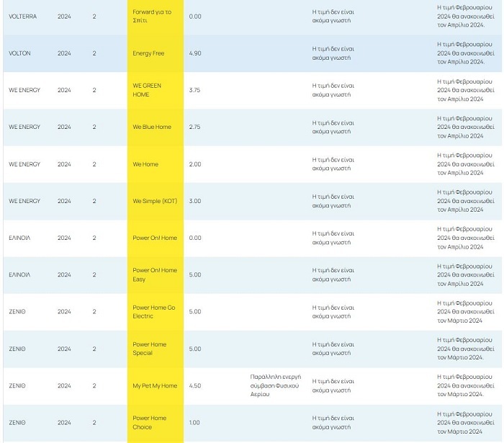Click the 3.00 price for We Simple
The image size is (504, 443).
coord(195,201)
